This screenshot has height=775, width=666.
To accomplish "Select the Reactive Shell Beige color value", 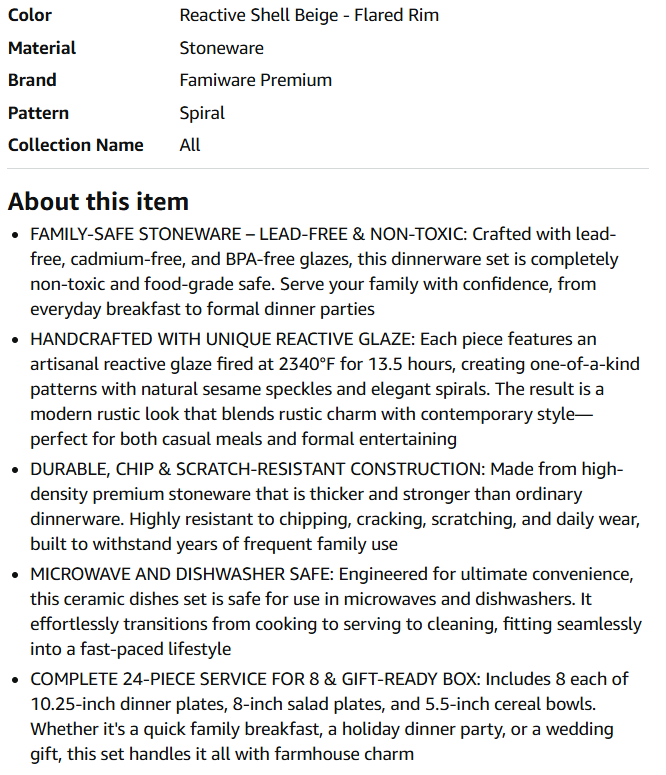I will [x=309, y=15].
